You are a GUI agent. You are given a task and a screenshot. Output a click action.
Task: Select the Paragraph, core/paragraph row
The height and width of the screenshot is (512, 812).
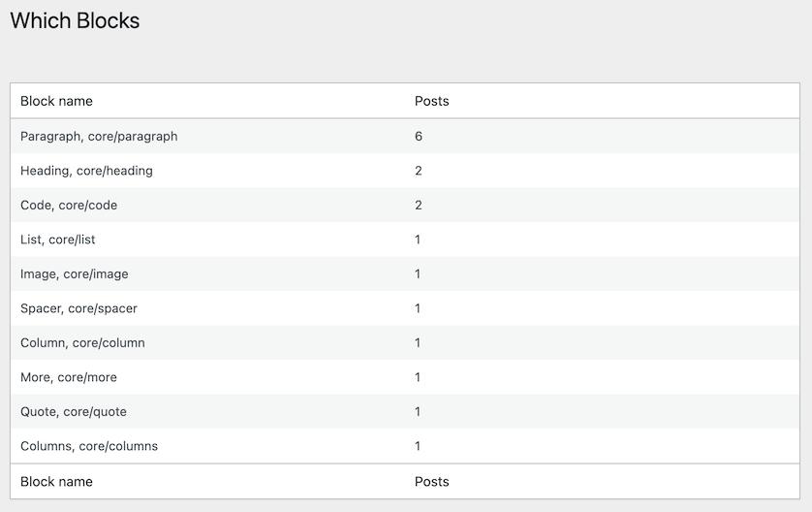point(405,137)
